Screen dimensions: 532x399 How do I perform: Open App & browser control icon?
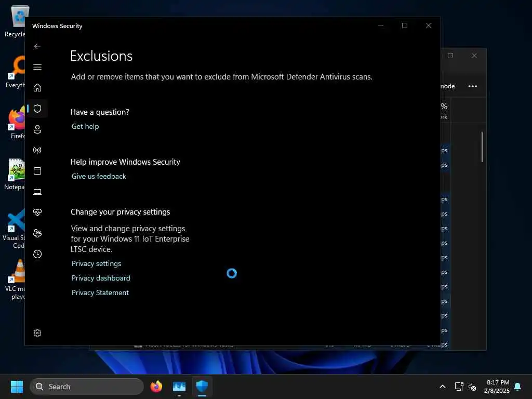(x=37, y=170)
